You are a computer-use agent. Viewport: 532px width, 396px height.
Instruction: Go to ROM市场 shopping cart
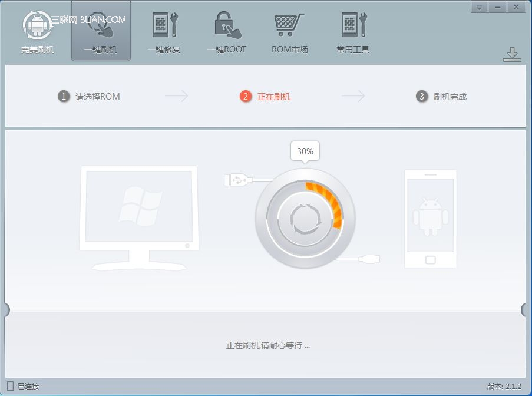[289, 32]
